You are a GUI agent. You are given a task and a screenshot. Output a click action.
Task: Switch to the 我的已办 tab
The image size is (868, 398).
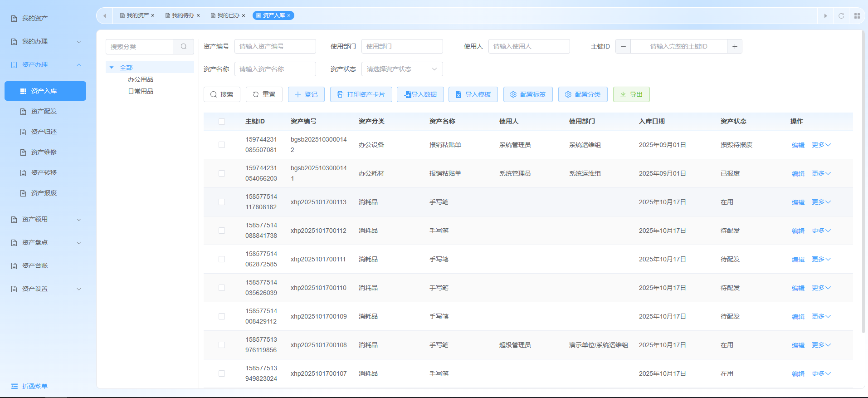click(228, 15)
